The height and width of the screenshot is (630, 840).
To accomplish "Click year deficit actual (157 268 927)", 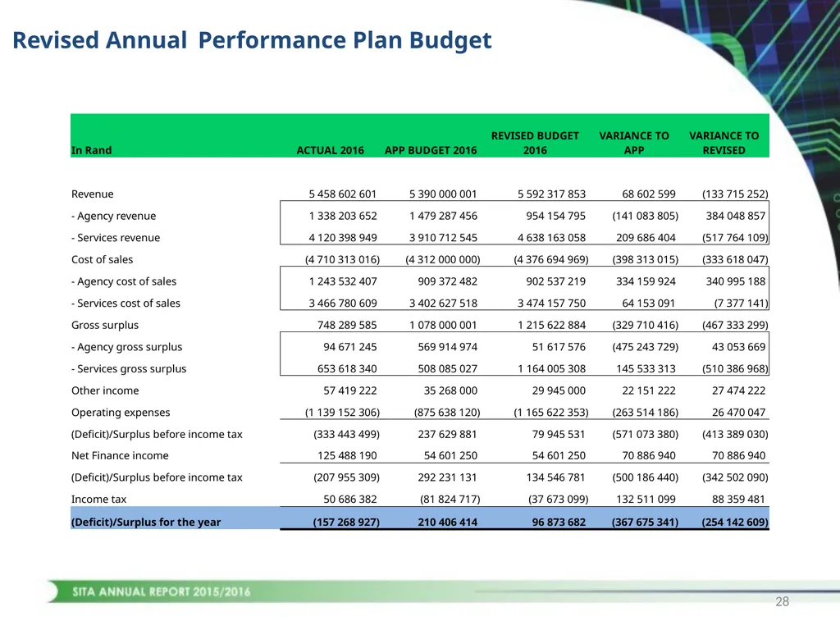I will click(346, 523).
